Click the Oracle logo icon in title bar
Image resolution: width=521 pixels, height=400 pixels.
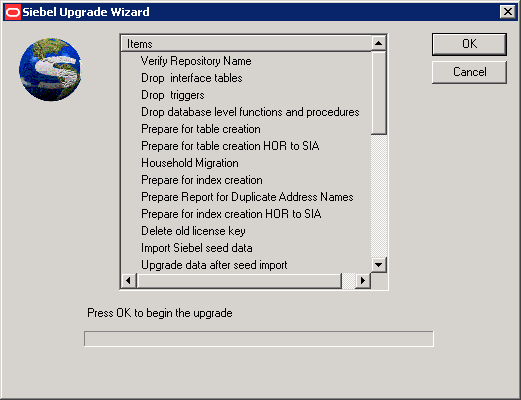coord(13,12)
